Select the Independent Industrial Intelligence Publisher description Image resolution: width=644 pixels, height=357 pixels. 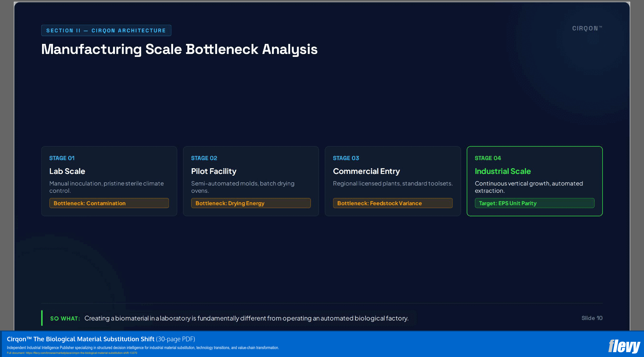143,347
